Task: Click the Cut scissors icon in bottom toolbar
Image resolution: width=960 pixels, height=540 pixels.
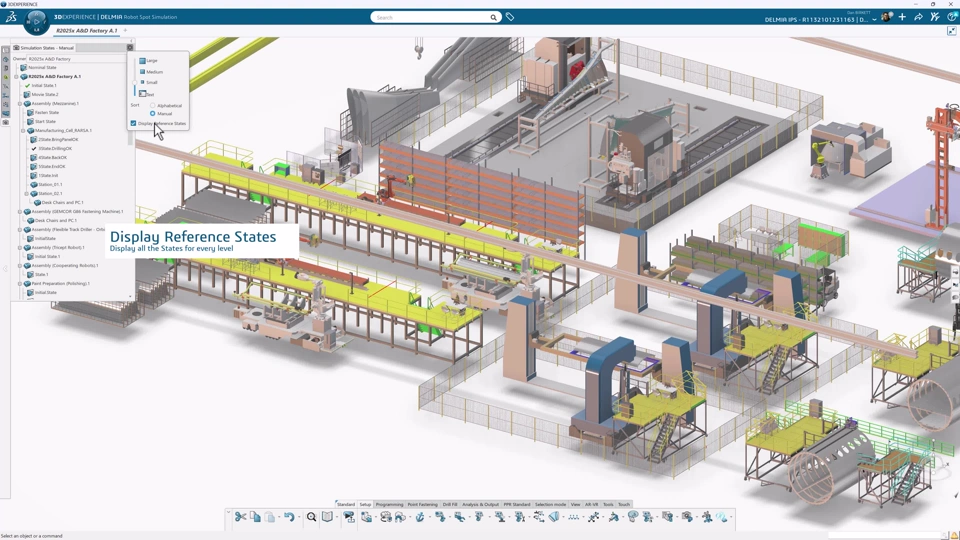Action: pos(240,517)
